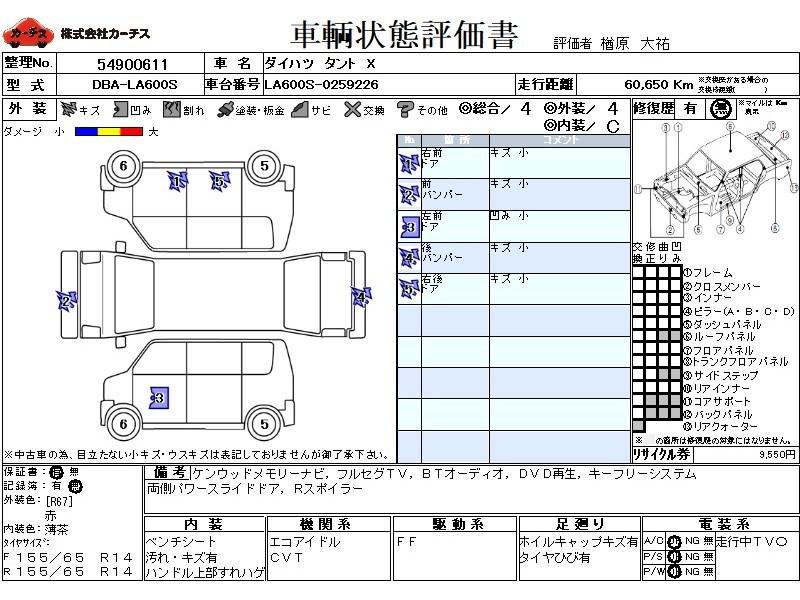Click damage marker 4 on the top-view rear bumper
Screen dimensions: 800x600
[x=359, y=296]
